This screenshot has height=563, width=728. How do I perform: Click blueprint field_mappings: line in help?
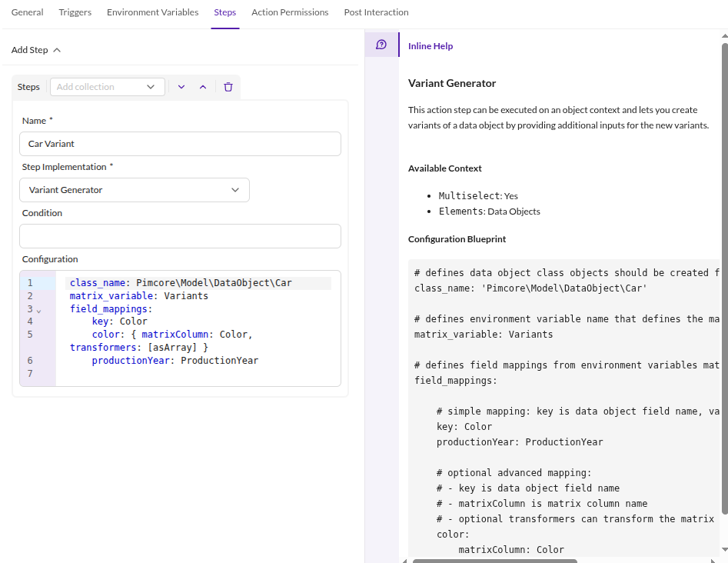click(x=455, y=380)
